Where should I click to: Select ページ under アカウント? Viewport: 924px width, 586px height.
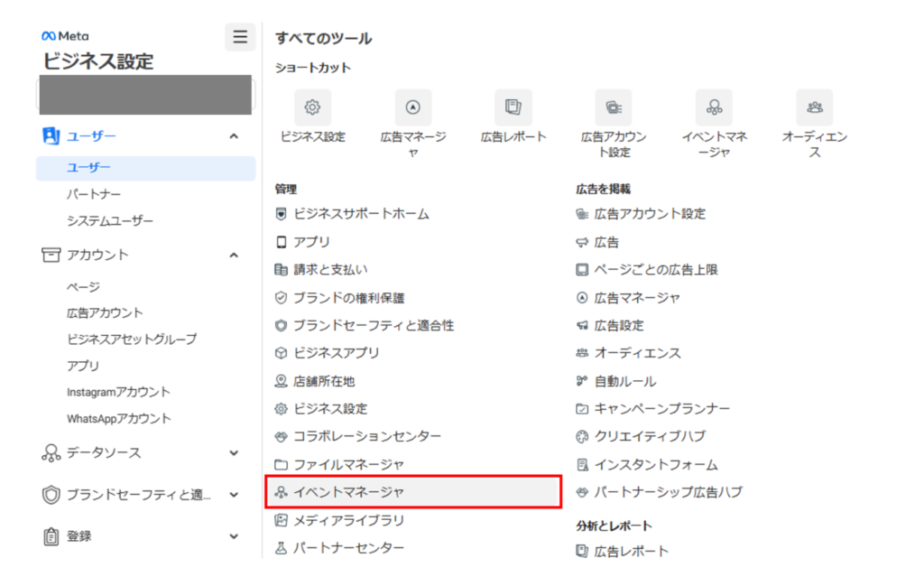(x=83, y=287)
